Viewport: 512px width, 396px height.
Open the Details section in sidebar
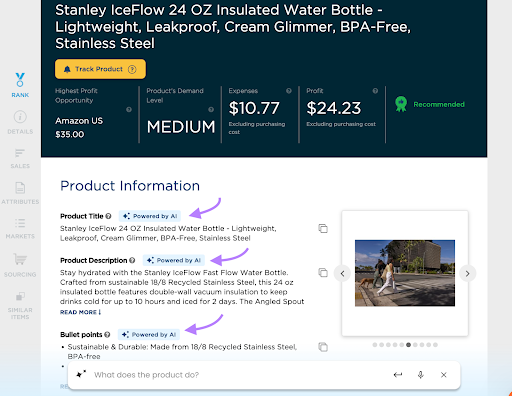coord(20,122)
